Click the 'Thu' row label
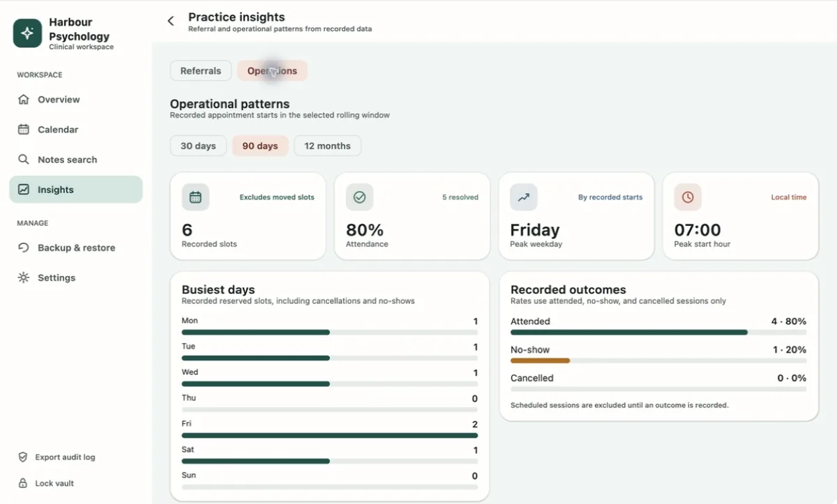 [x=189, y=398]
